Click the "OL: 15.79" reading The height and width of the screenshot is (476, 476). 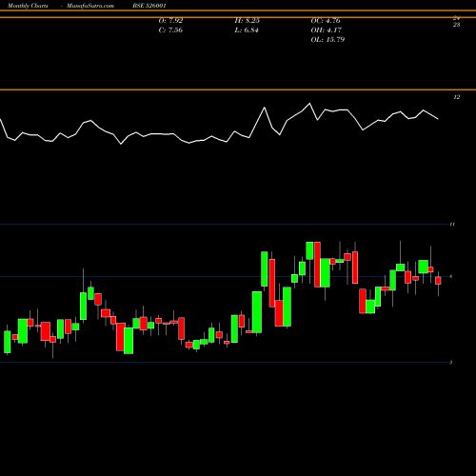click(x=327, y=40)
